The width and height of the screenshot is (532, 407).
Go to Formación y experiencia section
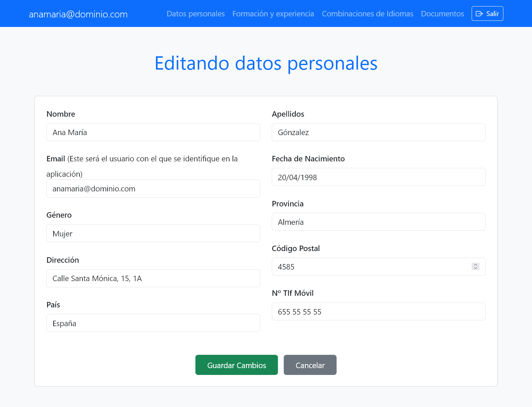pyautogui.click(x=273, y=14)
